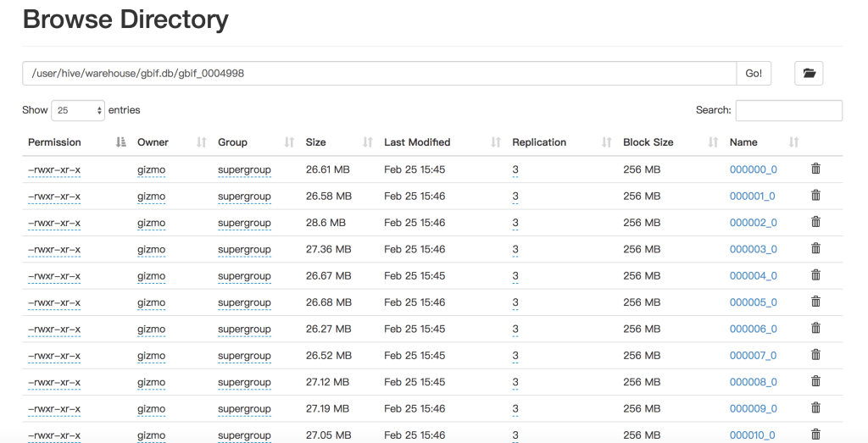The width and height of the screenshot is (868, 443).
Task: Click trash icon for file 000003_0
Action: [x=815, y=249]
